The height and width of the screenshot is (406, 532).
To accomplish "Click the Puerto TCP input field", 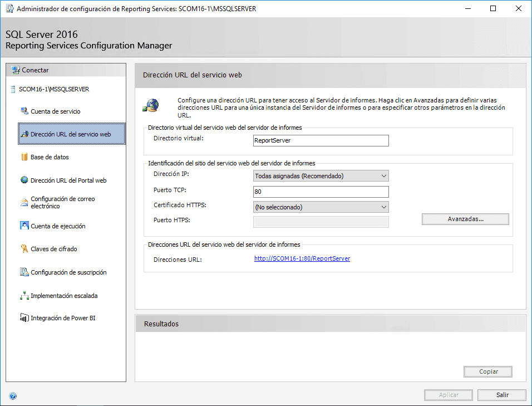I will pyautogui.click(x=321, y=192).
